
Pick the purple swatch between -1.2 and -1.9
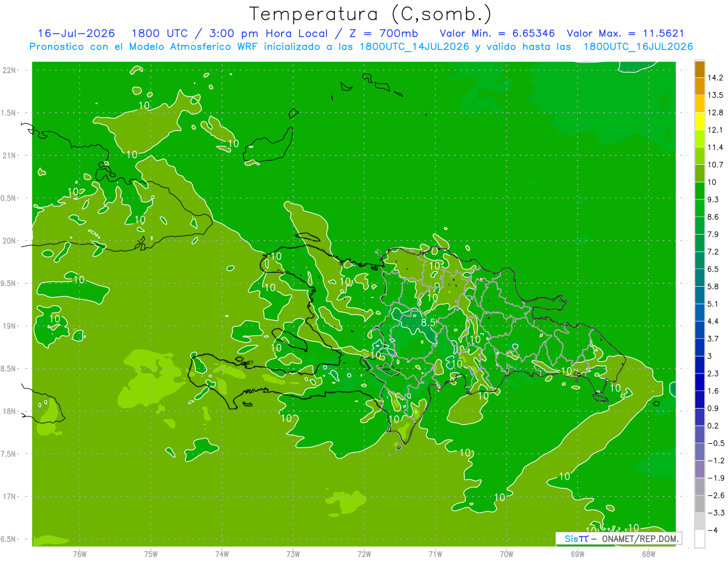point(699,469)
